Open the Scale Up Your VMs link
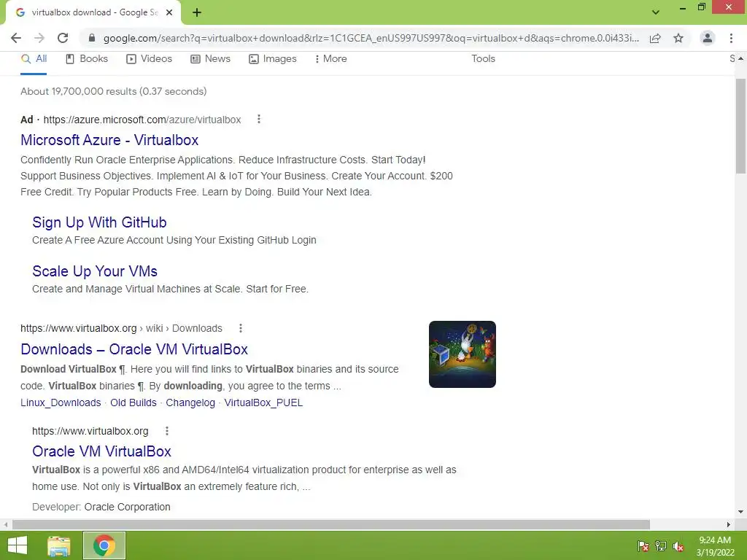The height and width of the screenshot is (560, 747). coord(95,271)
